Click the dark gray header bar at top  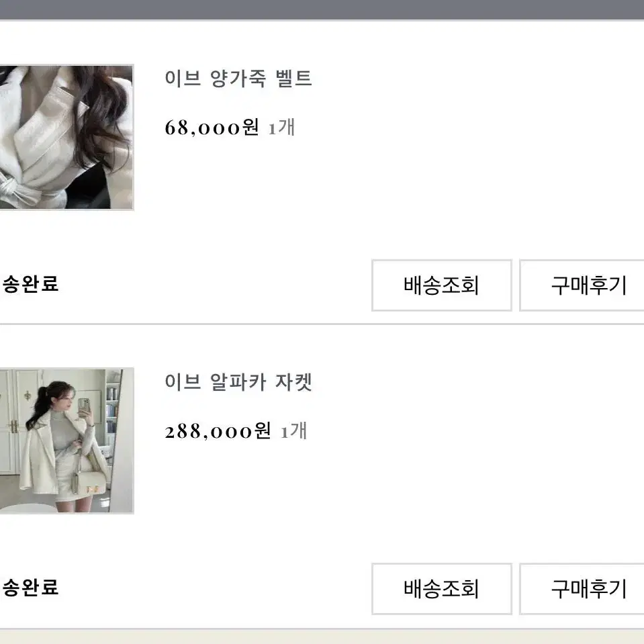pos(322,9)
